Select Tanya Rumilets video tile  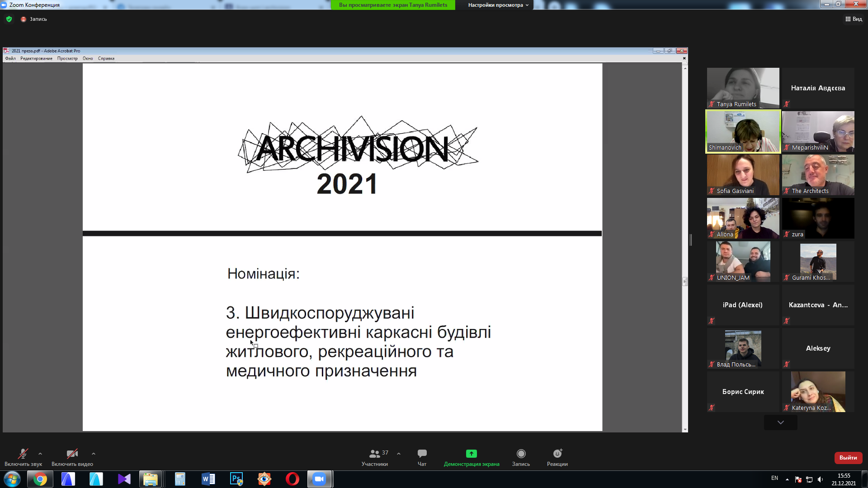tap(743, 88)
